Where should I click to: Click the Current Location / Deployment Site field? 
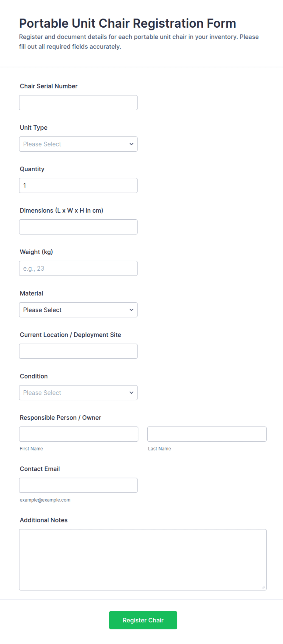[78, 351]
